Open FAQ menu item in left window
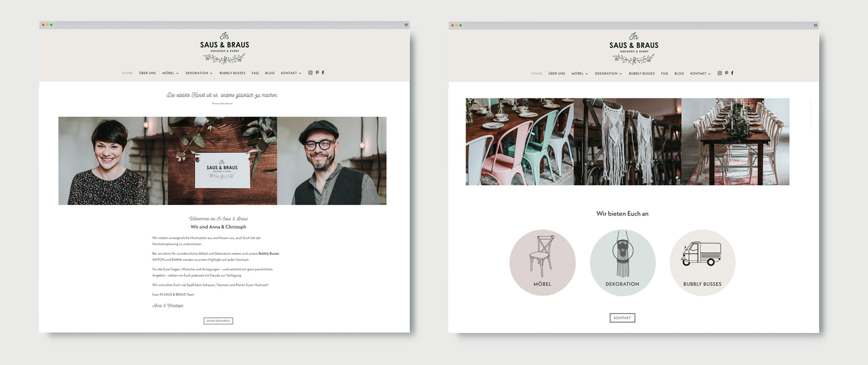 (x=255, y=73)
